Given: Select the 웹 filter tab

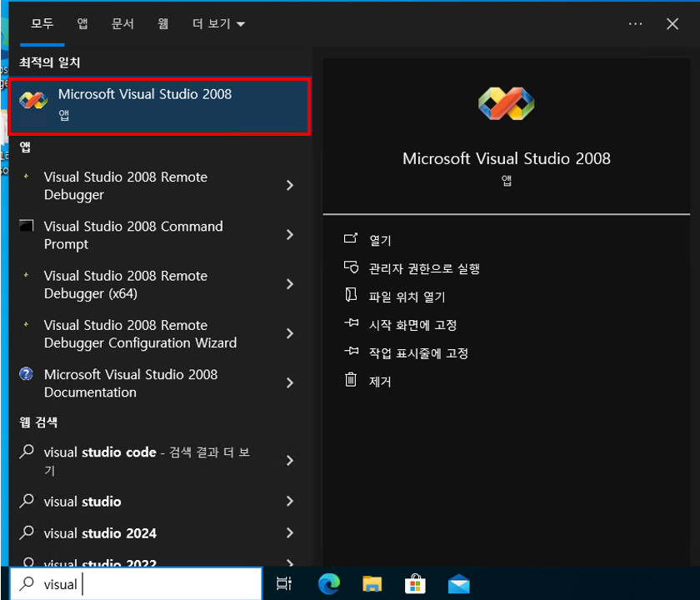Looking at the screenshot, I should click(x=162, y=24).
